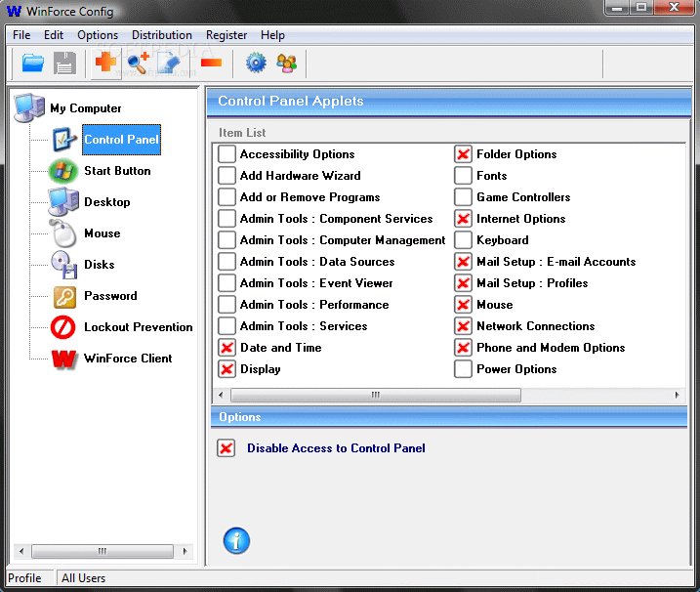Click the Start Button Windows logo icon
The image size is (700, 592).
pyautogui.click(x=63, y=171)
